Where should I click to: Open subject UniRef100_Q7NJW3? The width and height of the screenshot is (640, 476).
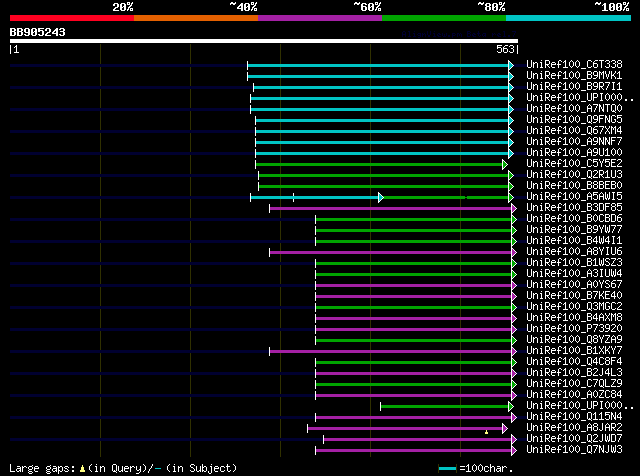tap(574, 450)
